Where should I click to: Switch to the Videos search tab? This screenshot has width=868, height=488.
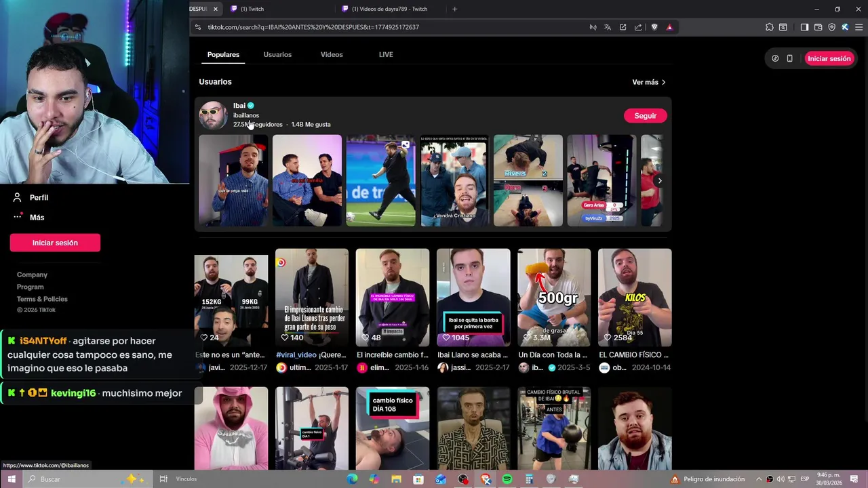tap(332, 54)
